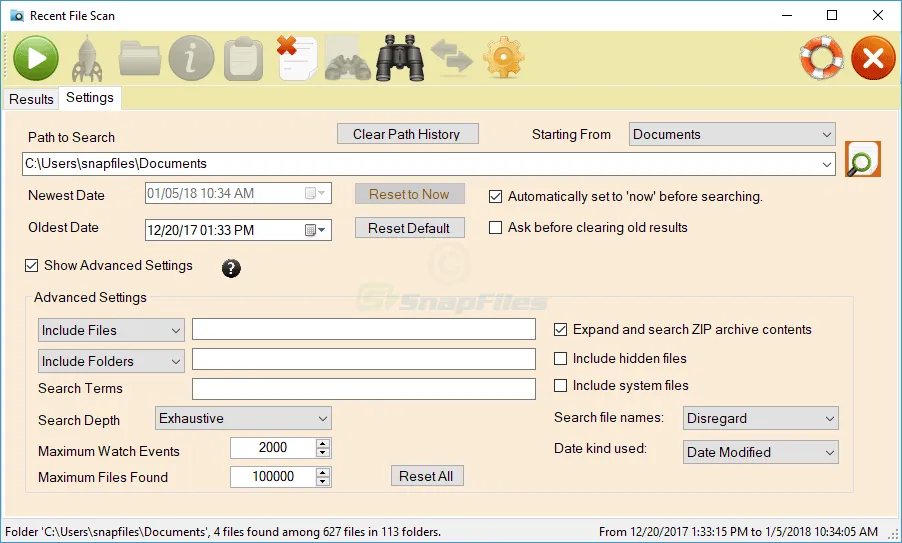Select the Settings tab
902x543 pixels.
(x=90, y=98)
